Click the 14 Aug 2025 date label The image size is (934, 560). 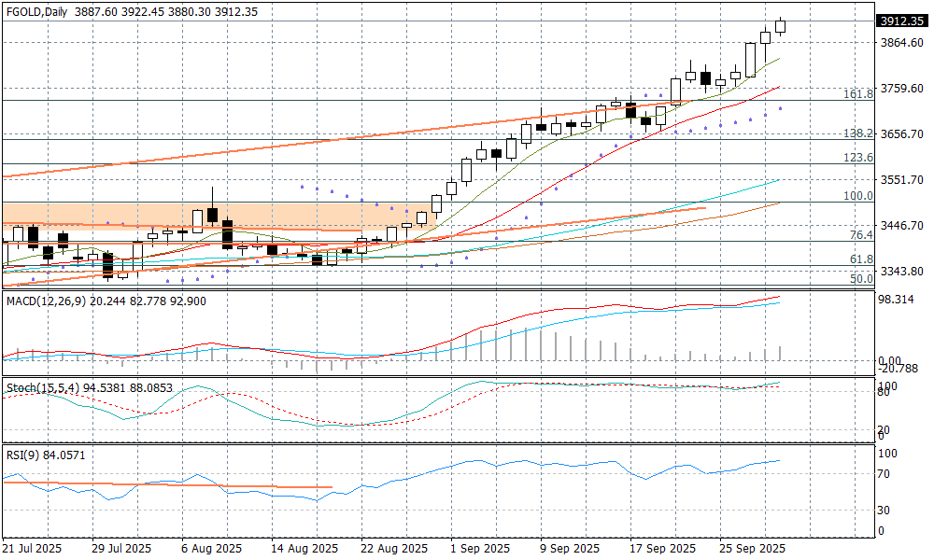(x=302, y=548)
